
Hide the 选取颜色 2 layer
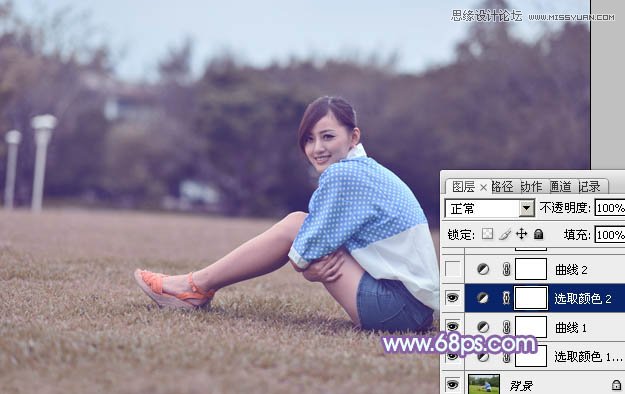coord(453,298)
